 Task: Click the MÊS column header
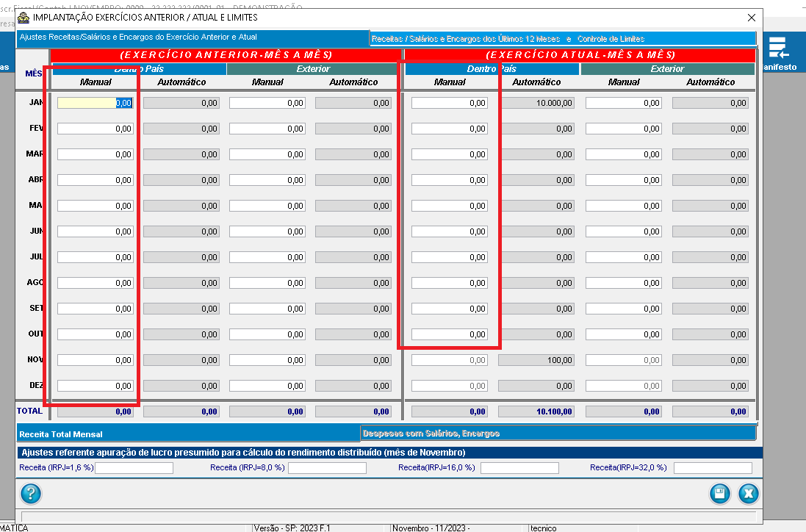[34, 73]
